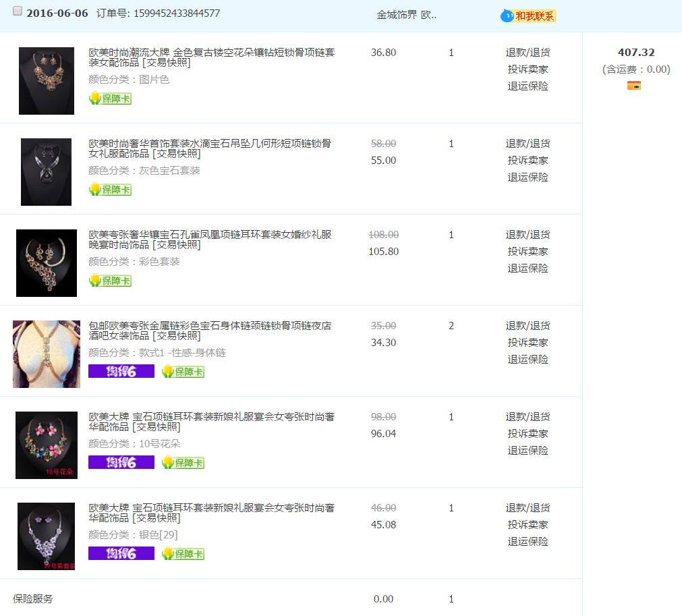Screen dimensions: 682x616
Task: Click 保障卡 badge on peacock necklace item
Action: pyautogui.click(x=110, y=281)
